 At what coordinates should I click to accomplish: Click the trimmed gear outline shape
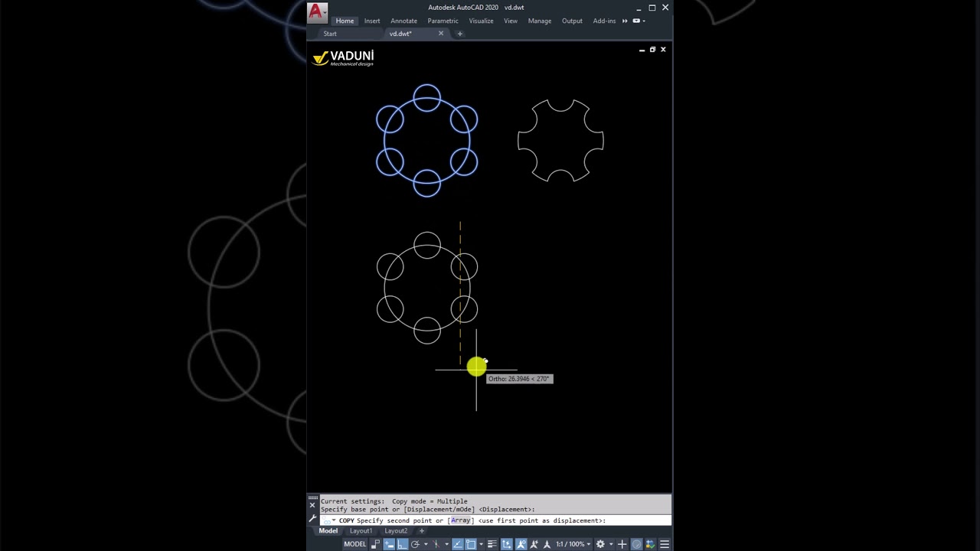click(560, 141)
